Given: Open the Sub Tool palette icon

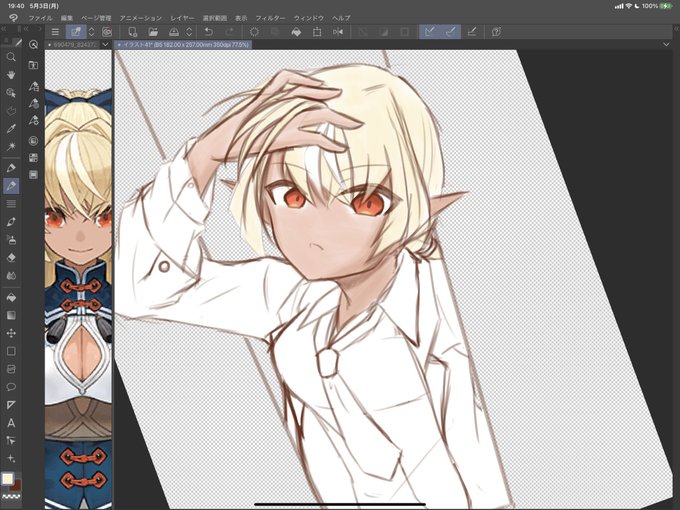Looking at the screenshot, I should tap(33, 86).
